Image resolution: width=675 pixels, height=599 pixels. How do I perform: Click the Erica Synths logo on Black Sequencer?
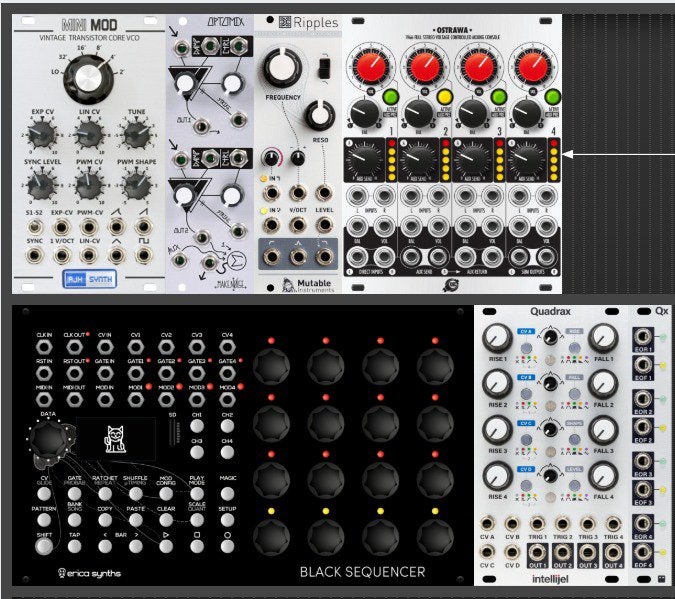click(90, 573)
